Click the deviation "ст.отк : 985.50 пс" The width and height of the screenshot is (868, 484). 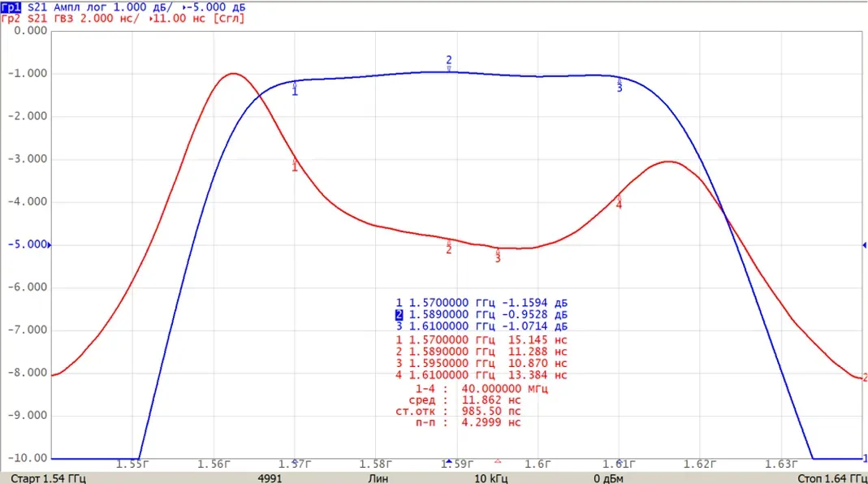458,411
